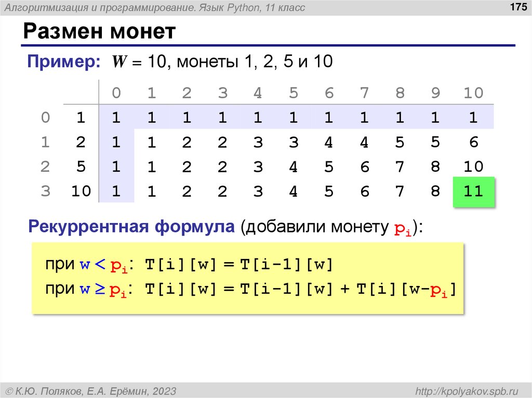Click cell 6 in the coin 2 row

[x=474, y=142]
